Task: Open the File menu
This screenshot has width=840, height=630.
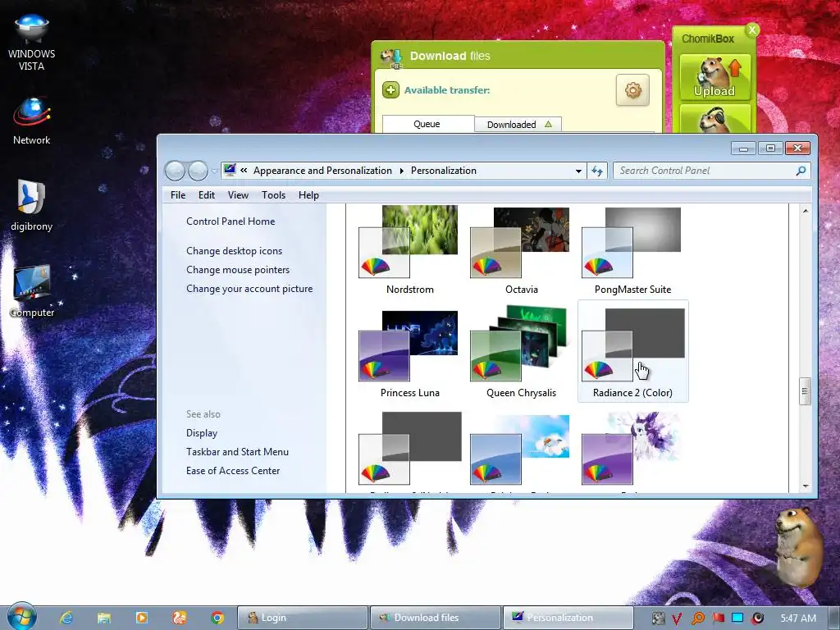Action: 178,195
